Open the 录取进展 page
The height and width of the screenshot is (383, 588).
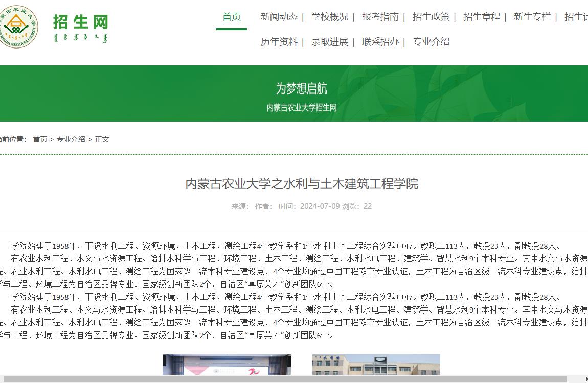330,42
